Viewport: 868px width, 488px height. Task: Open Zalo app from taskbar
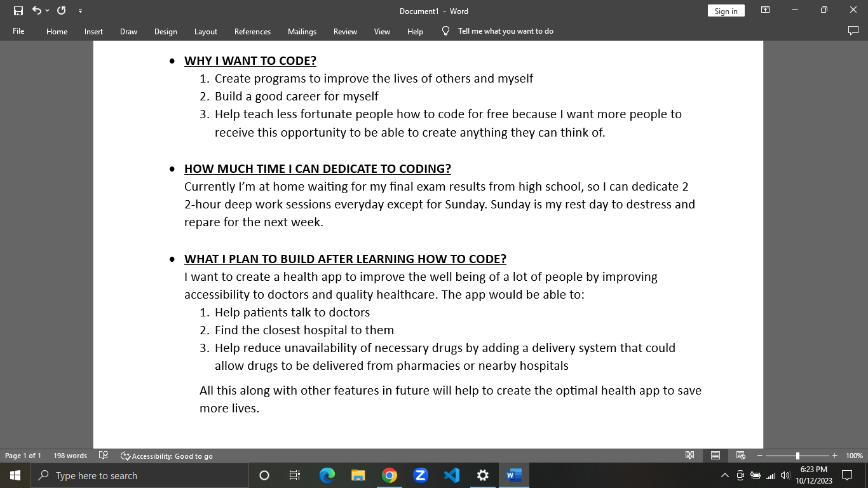point(420,475)
